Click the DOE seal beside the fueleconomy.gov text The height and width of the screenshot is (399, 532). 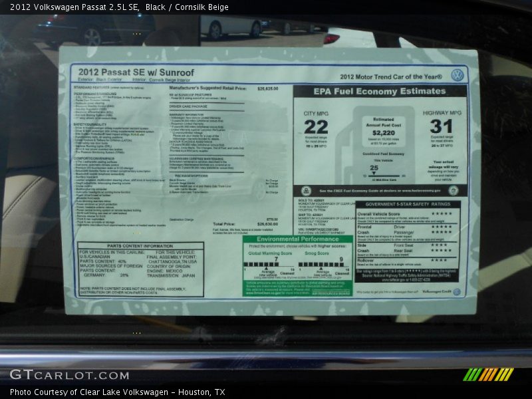point(454,190)
